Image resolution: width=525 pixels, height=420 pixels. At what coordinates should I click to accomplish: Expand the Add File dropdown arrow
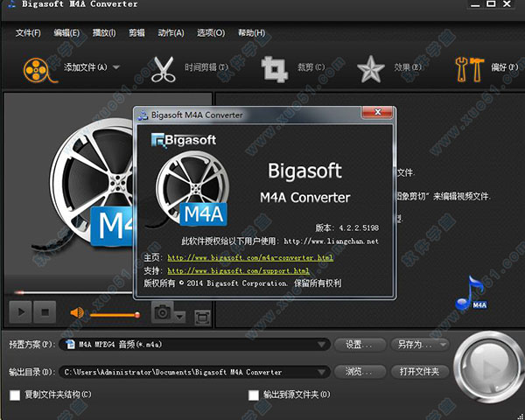[116, 67]
